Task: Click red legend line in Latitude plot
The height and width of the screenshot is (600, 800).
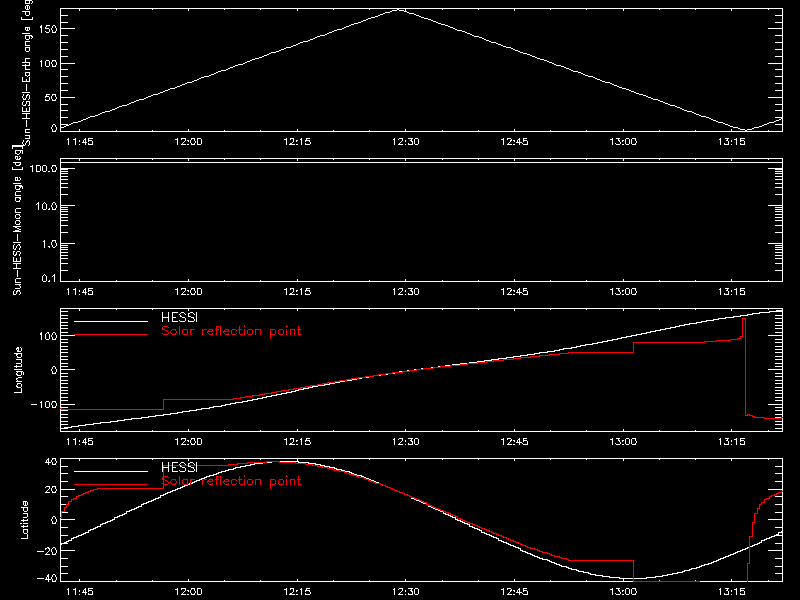Action: point(111,485)
